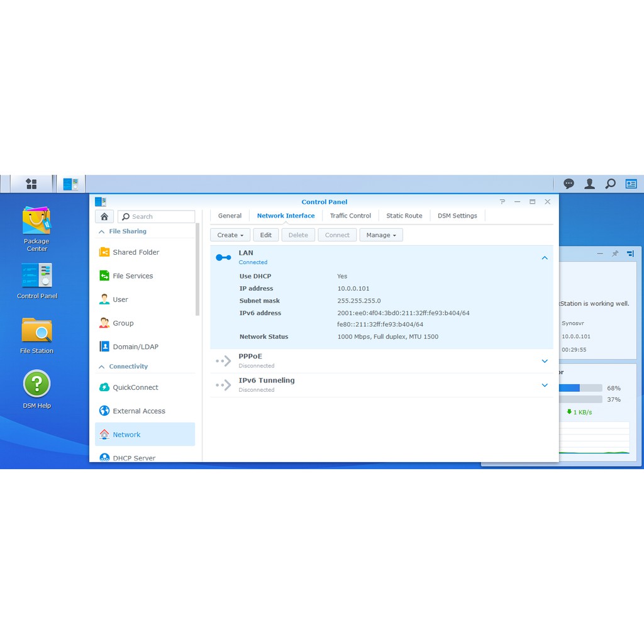Expand the IPv6 Tunneling section
644x644 pixels.
coord(545,385)
